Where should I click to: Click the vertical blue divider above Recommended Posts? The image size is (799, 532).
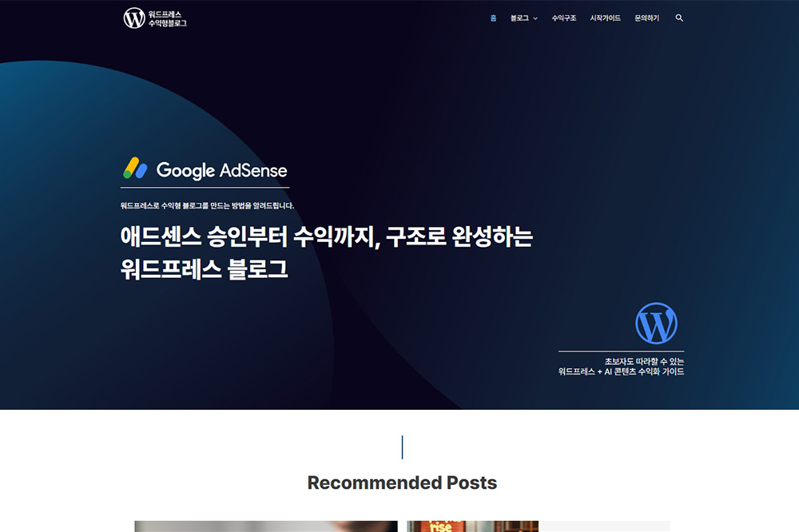[x=402, y=447]
